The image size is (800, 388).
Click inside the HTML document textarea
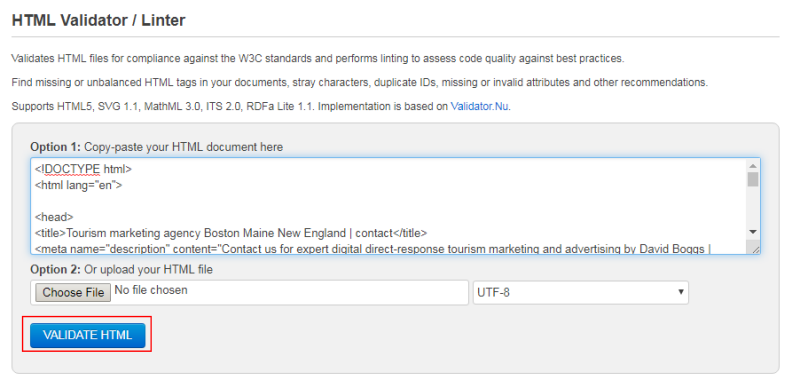[395, 206]
